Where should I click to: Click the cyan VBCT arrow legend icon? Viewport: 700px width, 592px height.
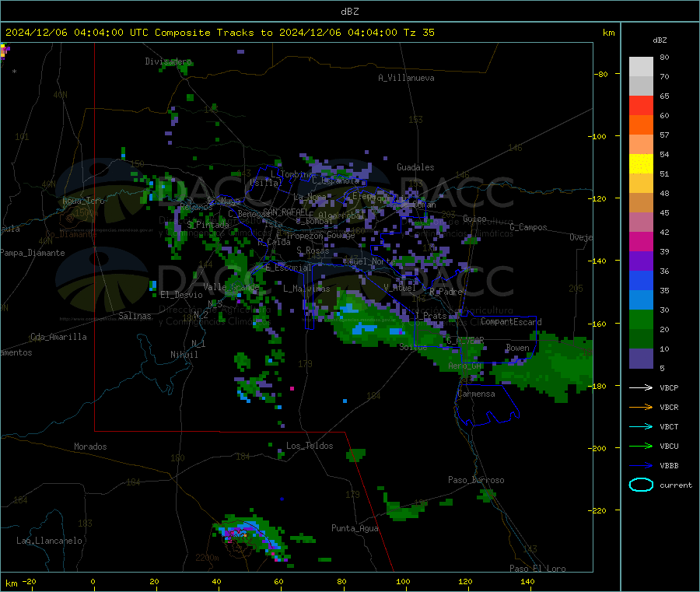tap(641, 427)
